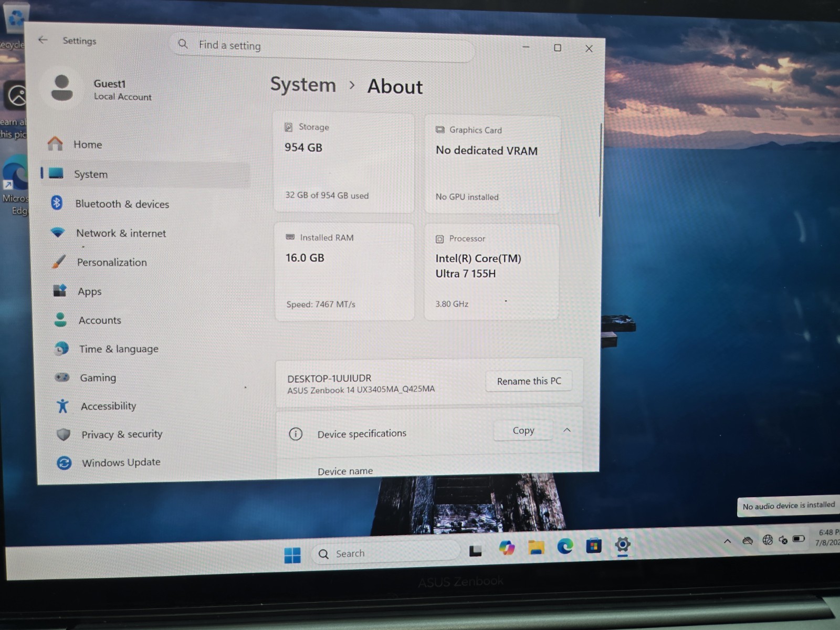Click the Rename this PC button
The image size is (840, 630).
pyautogui.click(x=529, y=381)
